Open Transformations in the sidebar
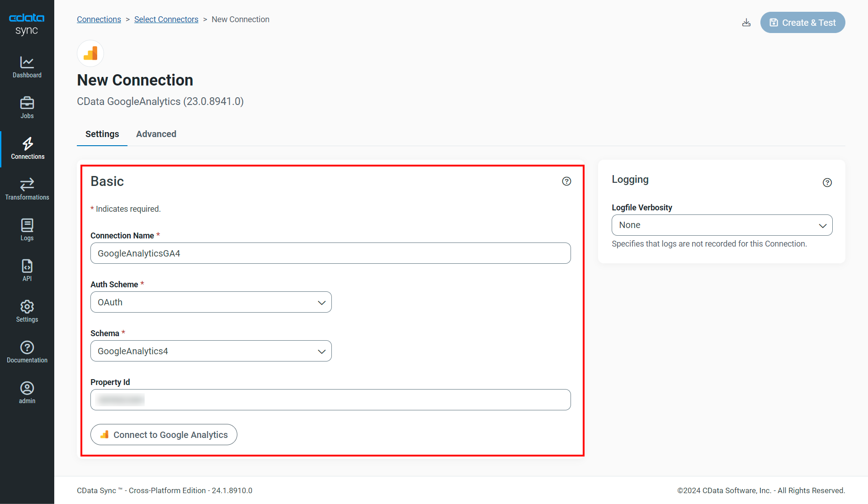 [27, 190]
